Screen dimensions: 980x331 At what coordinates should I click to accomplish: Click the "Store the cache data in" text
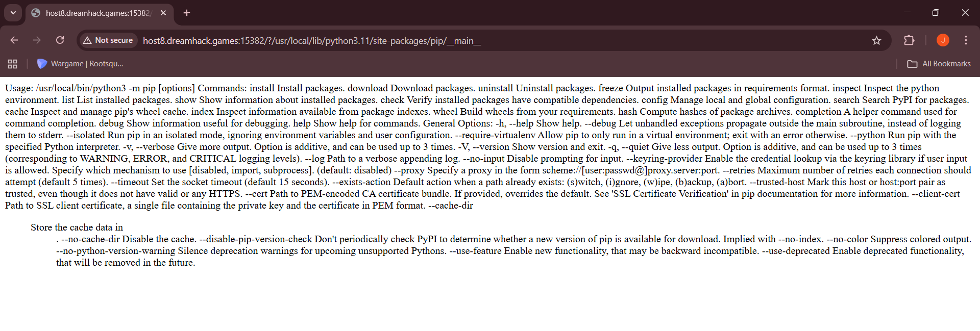click(x=77, y=227)
